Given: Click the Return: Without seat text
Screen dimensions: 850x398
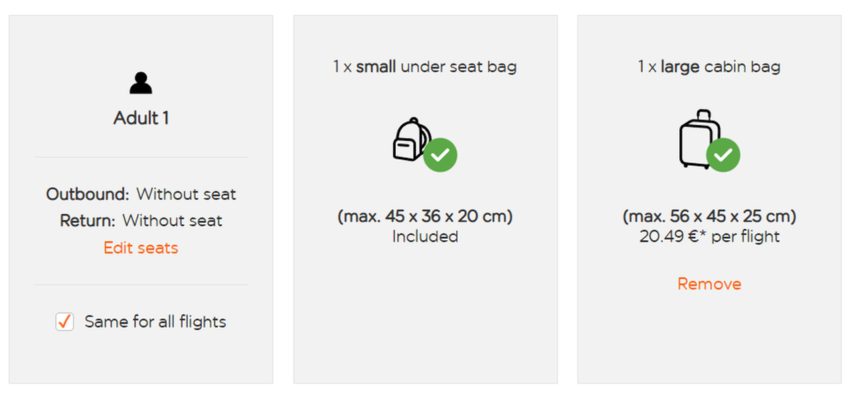Looking at the screenshot, I should point(141,221).
